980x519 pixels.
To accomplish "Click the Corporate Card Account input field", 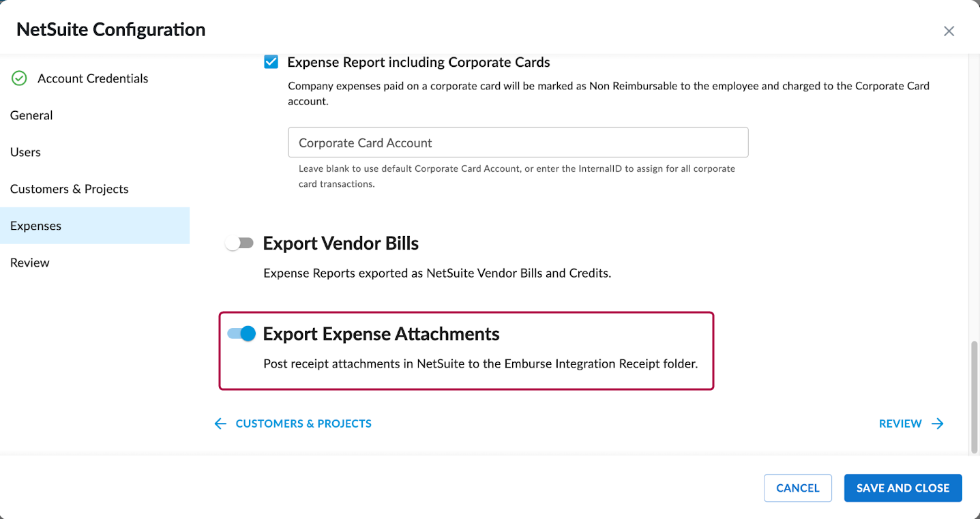I will point(518,143).
